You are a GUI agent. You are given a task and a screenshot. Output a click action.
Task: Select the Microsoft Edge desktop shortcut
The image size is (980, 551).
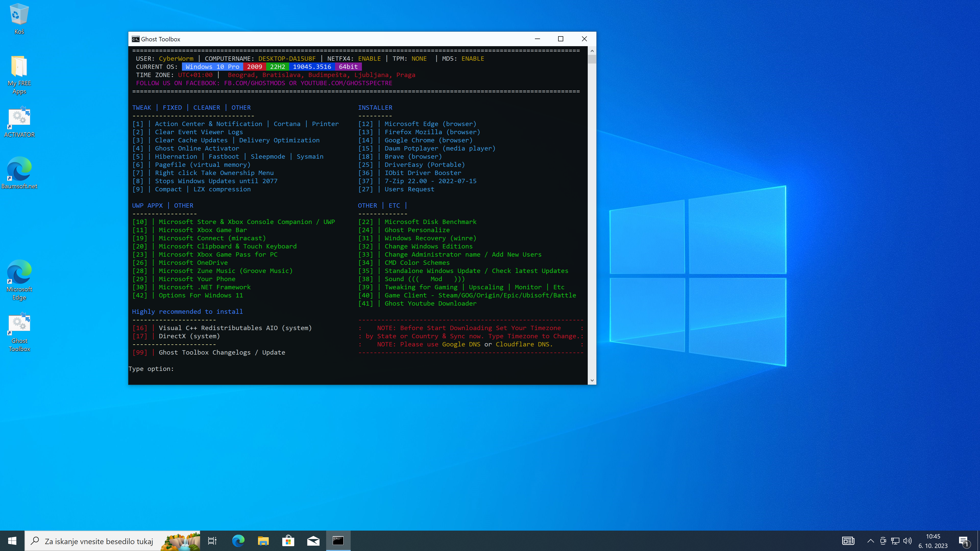point(19,280)
